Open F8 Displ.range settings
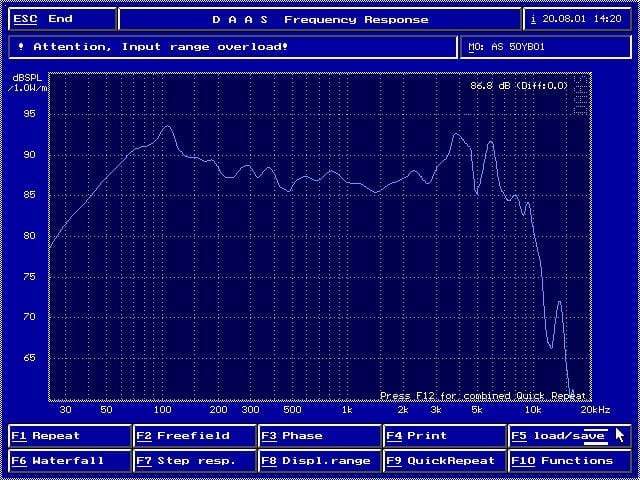 320,461
